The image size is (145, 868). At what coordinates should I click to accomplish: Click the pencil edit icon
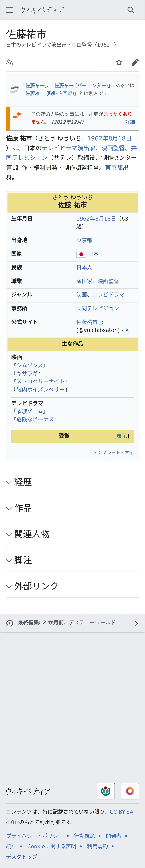pyautogui.click(x=135, y=62)
